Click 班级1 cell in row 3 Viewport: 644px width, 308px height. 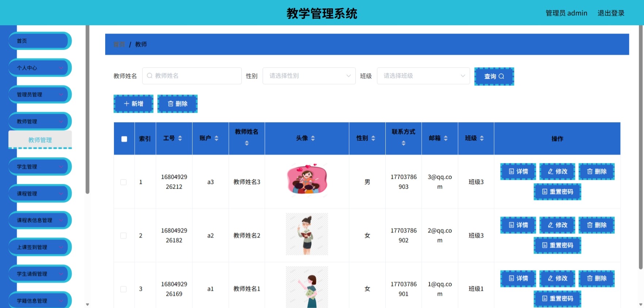coord(476,289)
